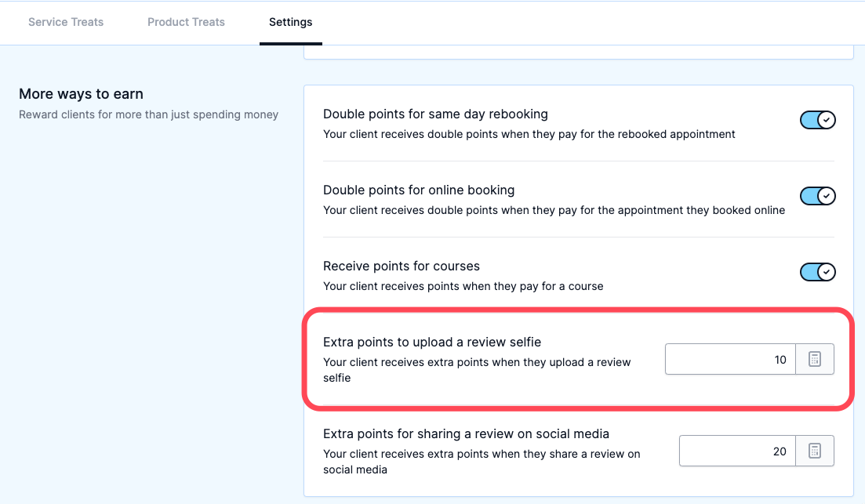Toggle double points for online booking
The width and height of the screenshot is (865, 504).
818,196
